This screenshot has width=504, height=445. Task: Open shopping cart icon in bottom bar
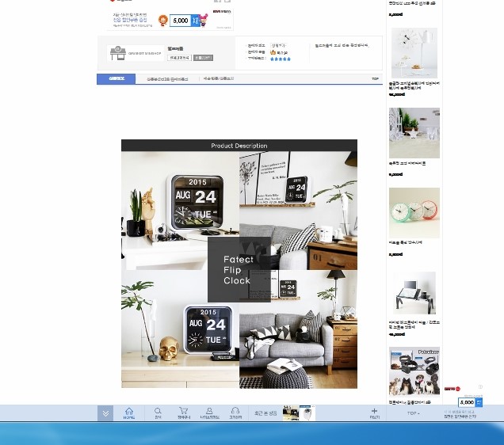[184, 413]
